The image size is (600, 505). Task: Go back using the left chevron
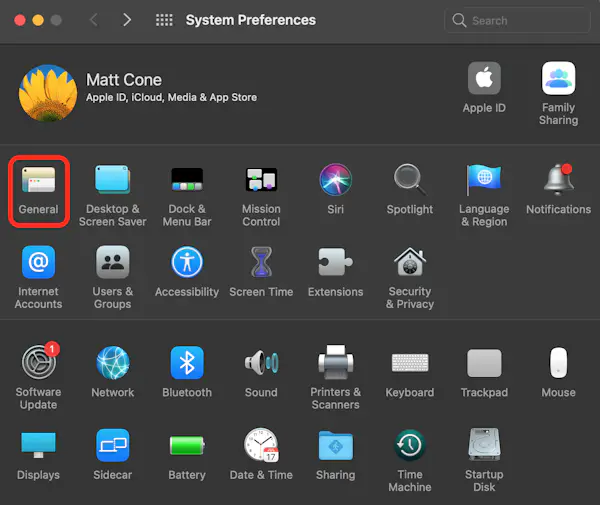pos(94,20)
